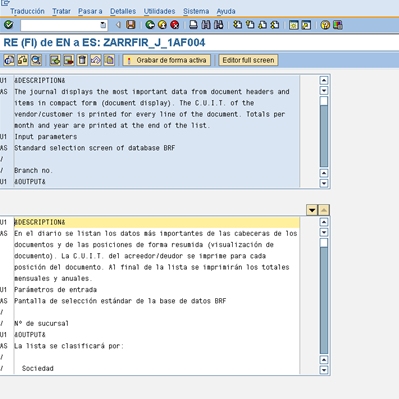Click the 'Parámetros de entrada' line
The width and height of the screenshot is (399, 399).
click(56, 290)
